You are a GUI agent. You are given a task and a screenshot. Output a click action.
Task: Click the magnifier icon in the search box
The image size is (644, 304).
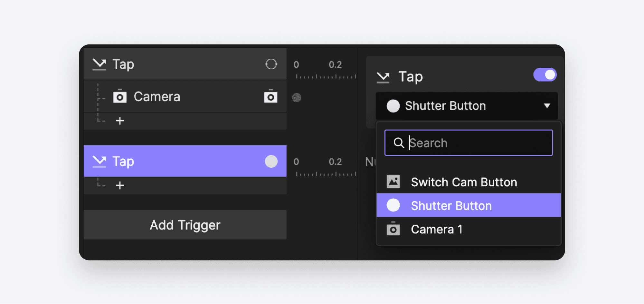click(399, 142)
